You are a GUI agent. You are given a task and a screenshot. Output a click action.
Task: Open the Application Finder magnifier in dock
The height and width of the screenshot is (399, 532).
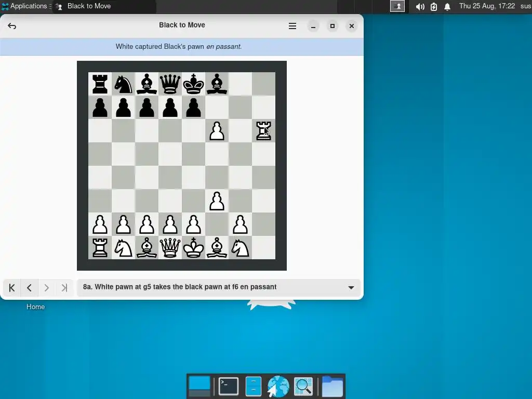click(x=303, y=386)
